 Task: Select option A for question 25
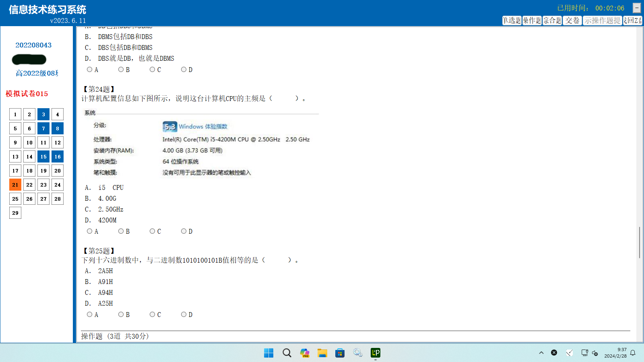coord(90,315)
